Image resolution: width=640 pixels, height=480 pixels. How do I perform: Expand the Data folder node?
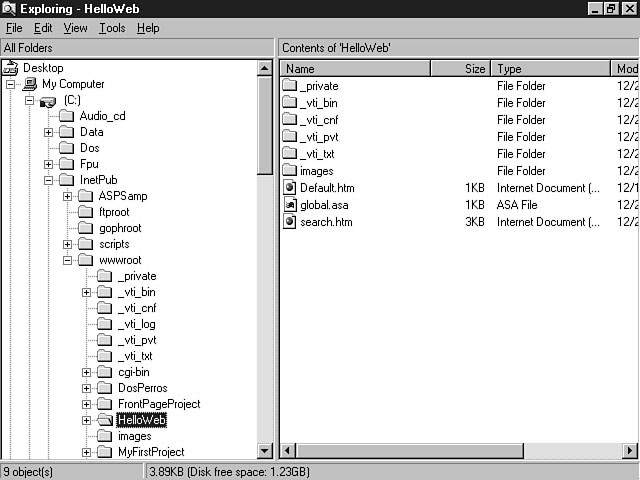[49, 132]
